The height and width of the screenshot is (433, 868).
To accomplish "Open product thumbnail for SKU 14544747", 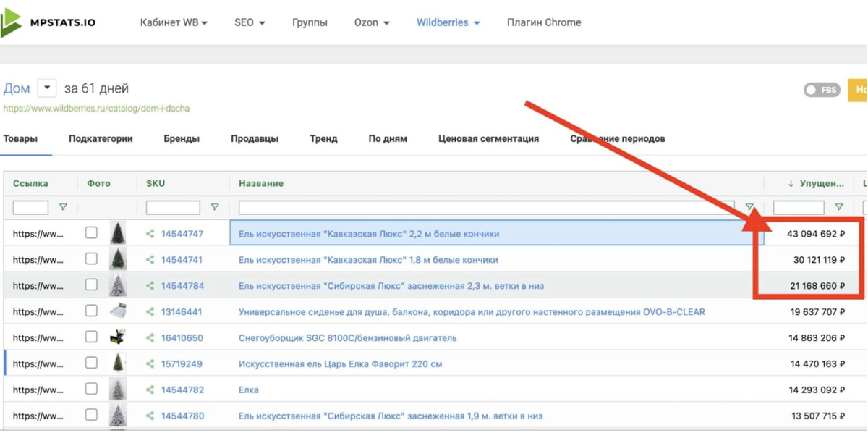I will tap(117, 233).
